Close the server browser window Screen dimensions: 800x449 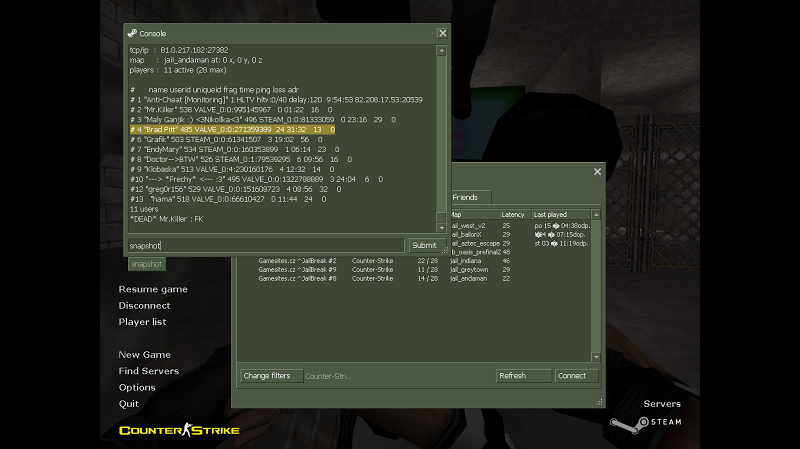tap(597, 171)
